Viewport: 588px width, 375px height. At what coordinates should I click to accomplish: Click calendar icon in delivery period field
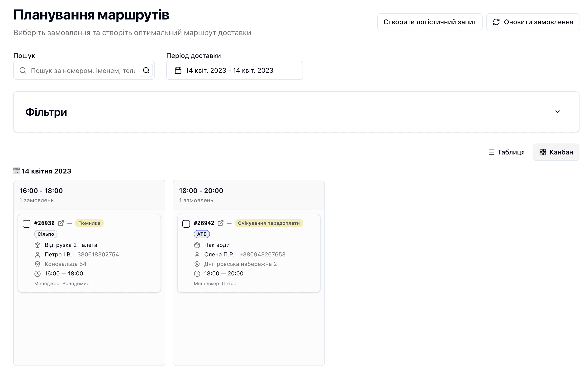click(x=178, y=70)
